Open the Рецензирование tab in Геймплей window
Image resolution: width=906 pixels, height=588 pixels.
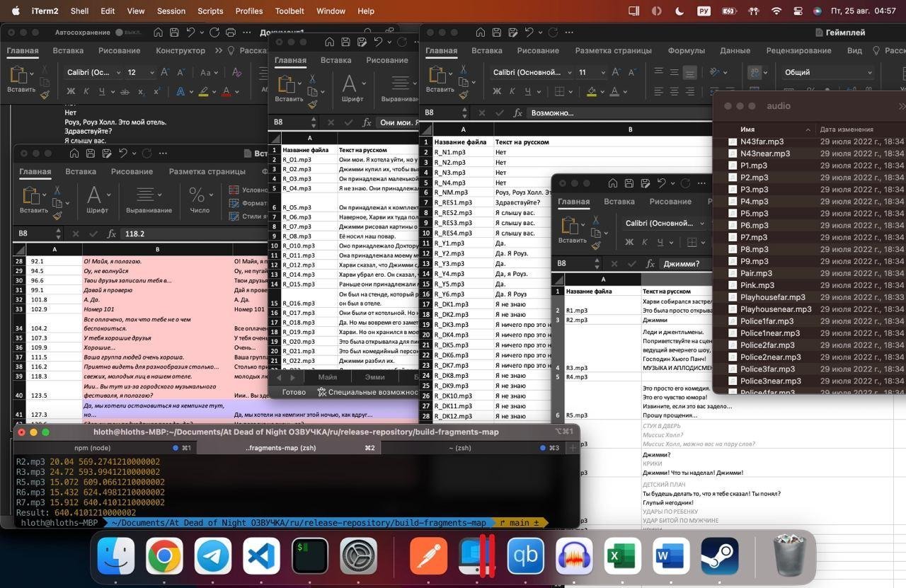(x=798, y=50)
